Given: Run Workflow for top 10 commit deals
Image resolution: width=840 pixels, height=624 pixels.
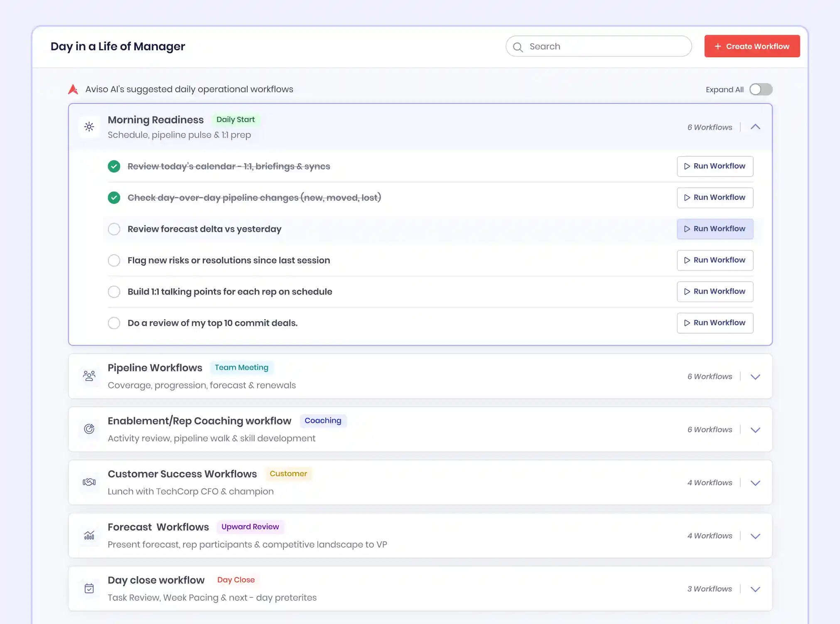Looking at the screenshot, I should 715,323.
